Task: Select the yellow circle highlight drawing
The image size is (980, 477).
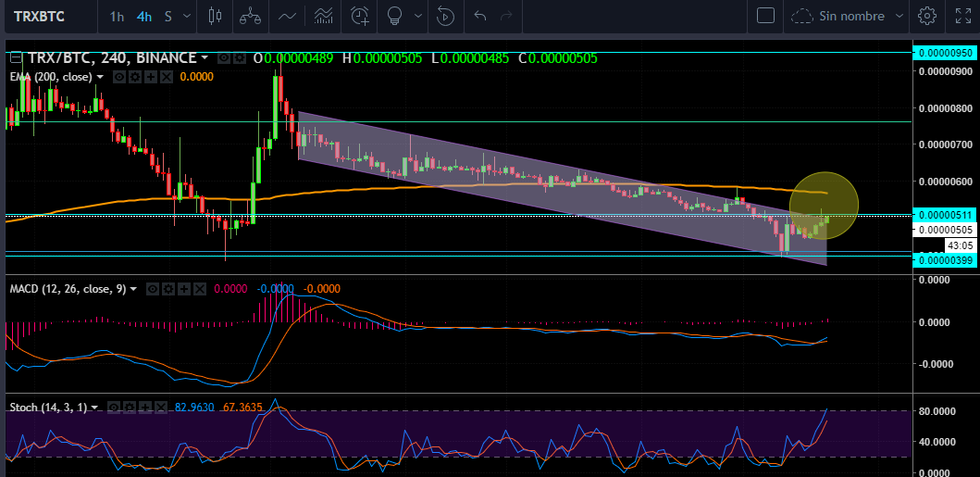Action: coord(824,205)
